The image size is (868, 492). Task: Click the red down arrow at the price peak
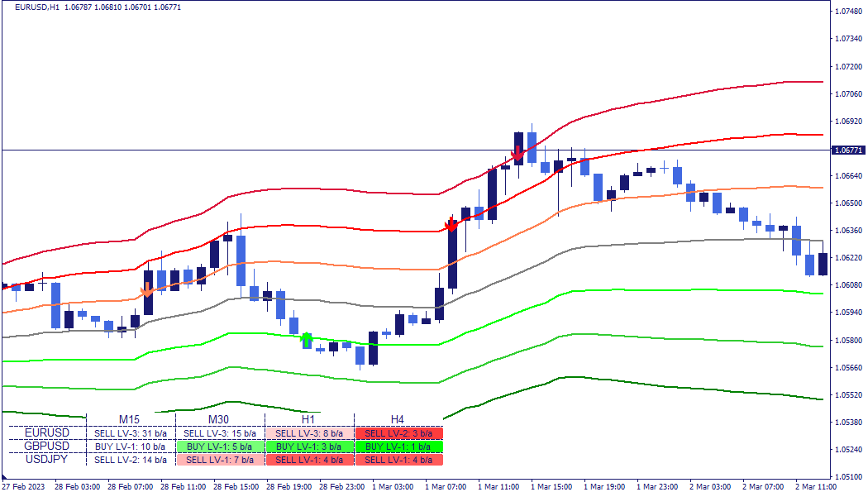pyautogui.click(x=517, y=155)
